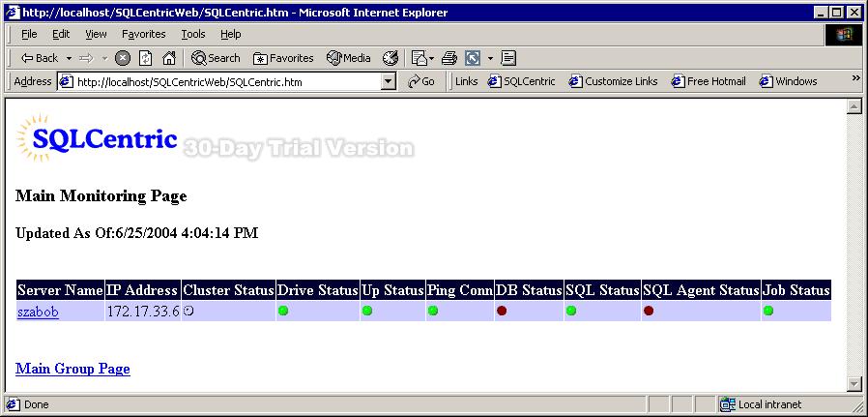Viewport: 868px width, 417px height.
Task: Refresh the page with the Refresh icon
Action: click(146, 58)
